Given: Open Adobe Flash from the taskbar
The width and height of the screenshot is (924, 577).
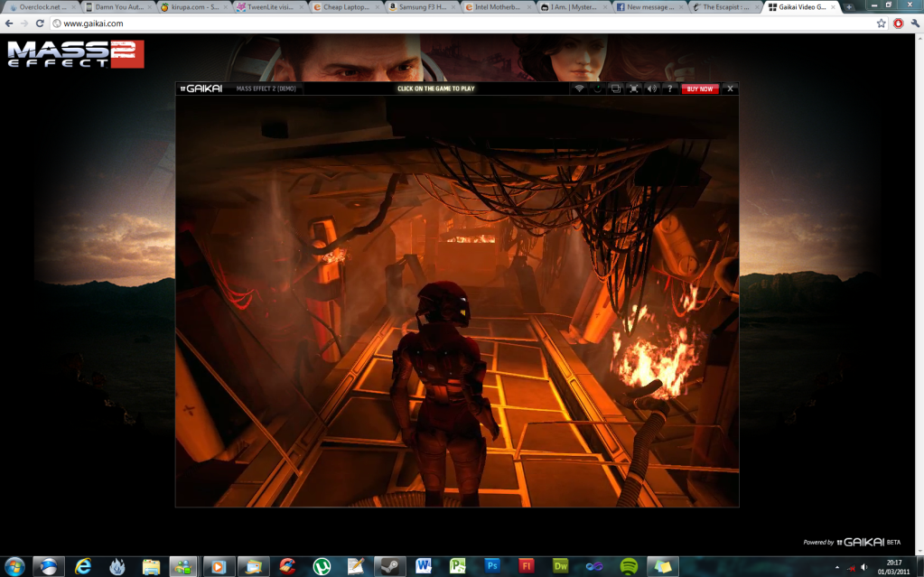Looking at the screenshot, I should (x=527, y=566).
